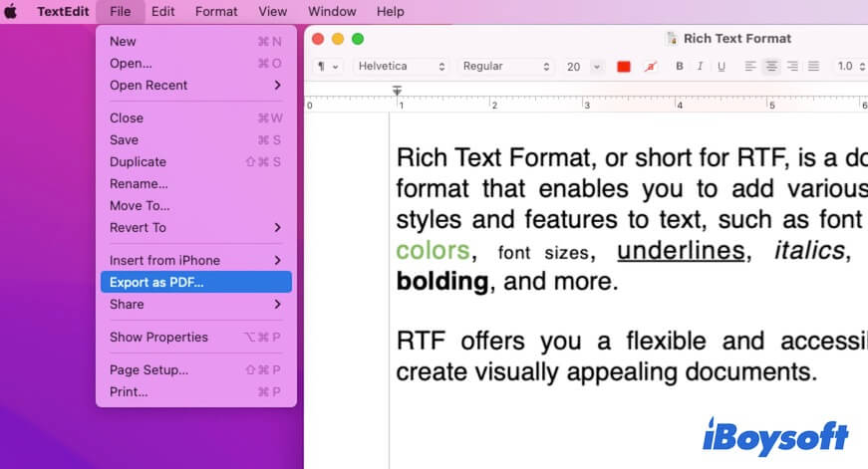868x469 pixels.
Task: Center align text
Action: pos(770,67)
